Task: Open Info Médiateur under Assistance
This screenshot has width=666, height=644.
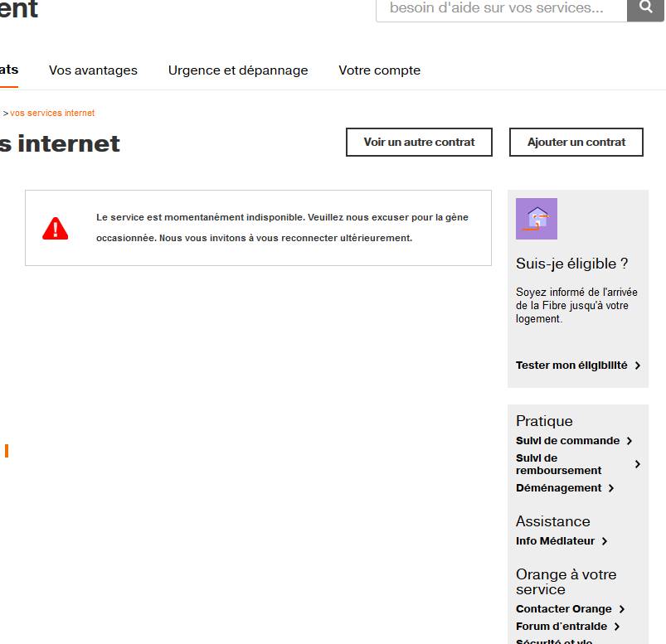Action: pos(556,540)
